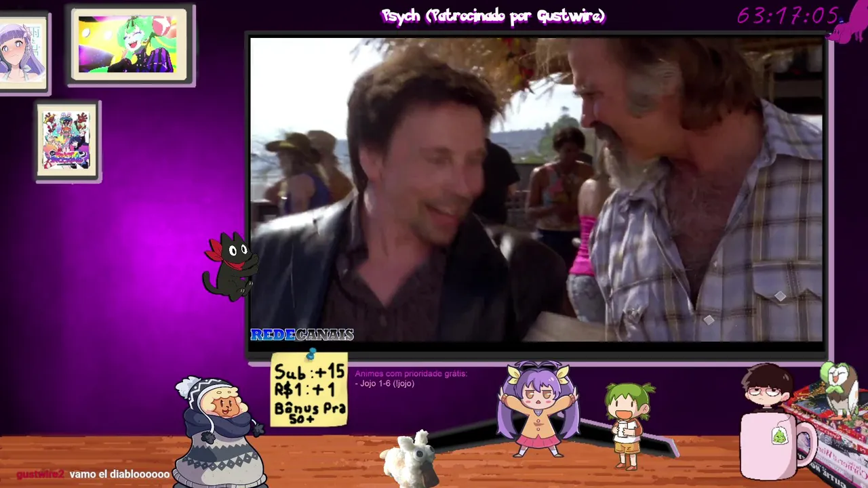The image size is (868, 488).
Task: Click the 'vamo el diablooooooo' chat message
Action: 119,474
